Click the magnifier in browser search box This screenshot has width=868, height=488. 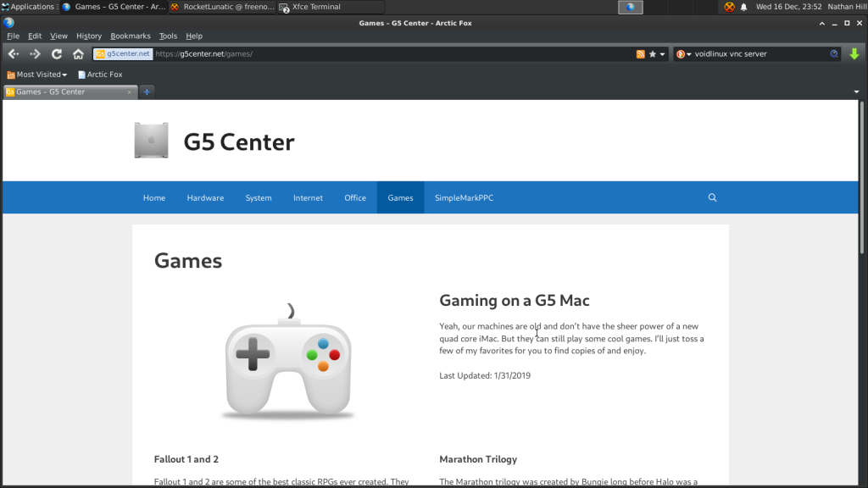(834, 53)
